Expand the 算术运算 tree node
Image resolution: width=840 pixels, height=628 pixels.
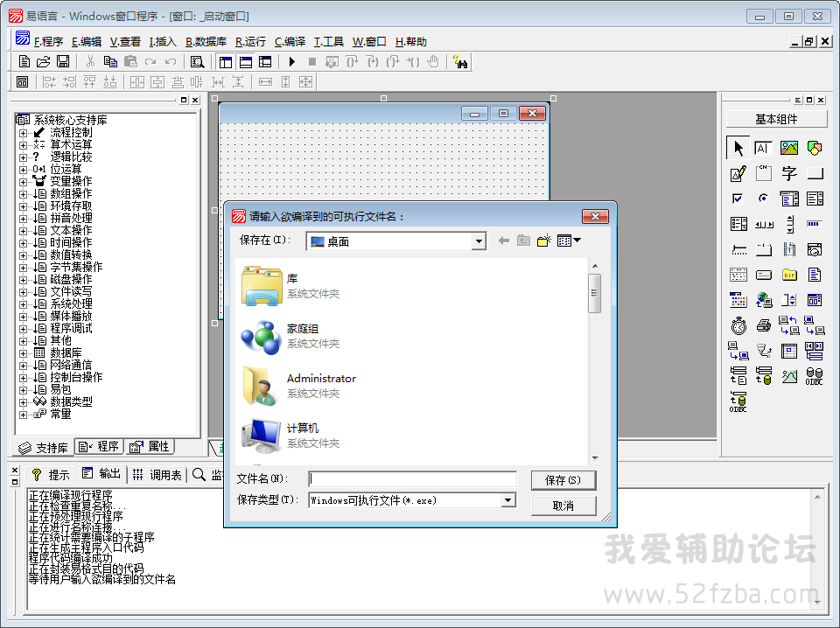click(x=23, y=145)
